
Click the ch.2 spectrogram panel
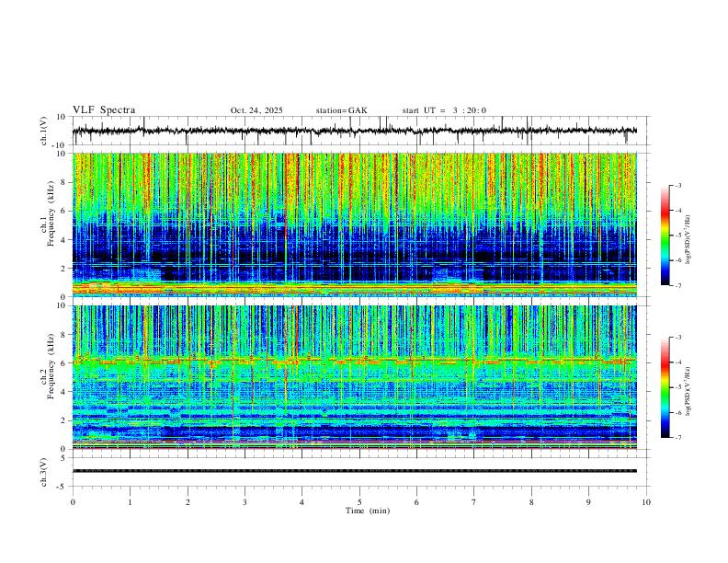tap(354, 377)
